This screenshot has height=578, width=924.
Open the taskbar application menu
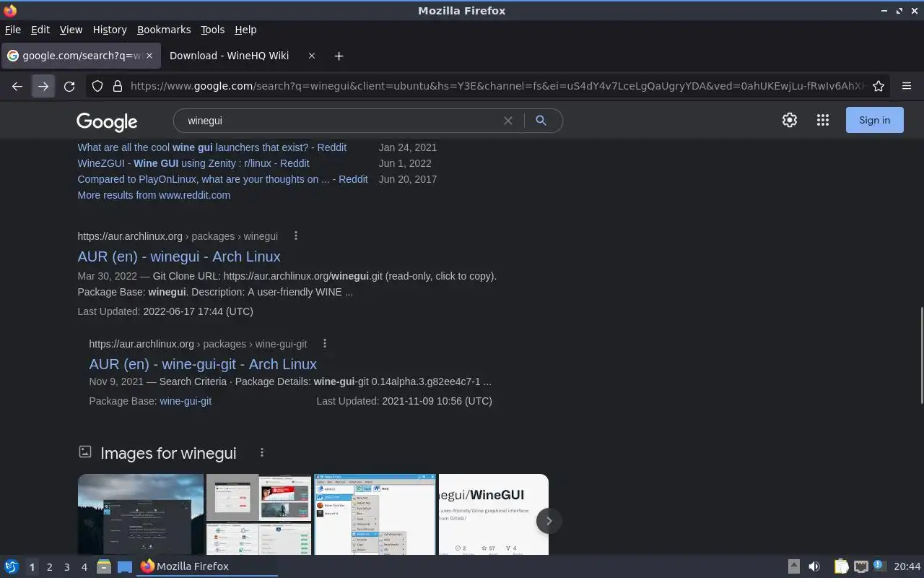[x=11, y=566]
